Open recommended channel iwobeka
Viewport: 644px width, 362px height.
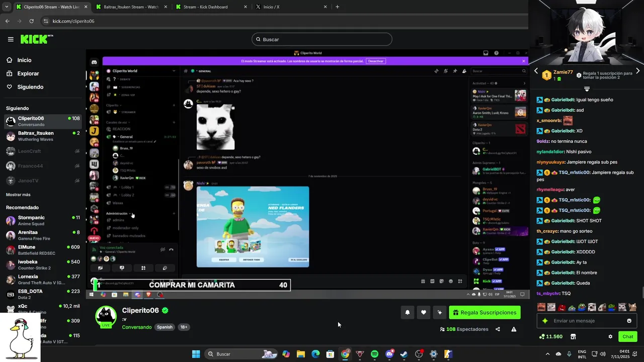pyautogui.click(x=43, y=264)
